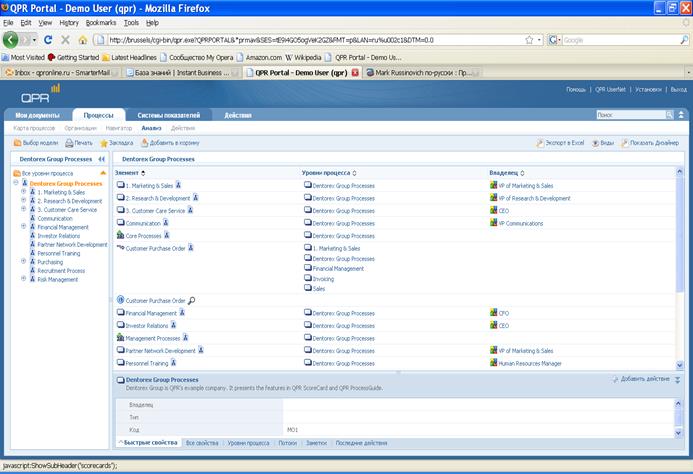The image size is (693, 474).
Task: Click the hierarchy icon next to Communication row
Action: 166,222
